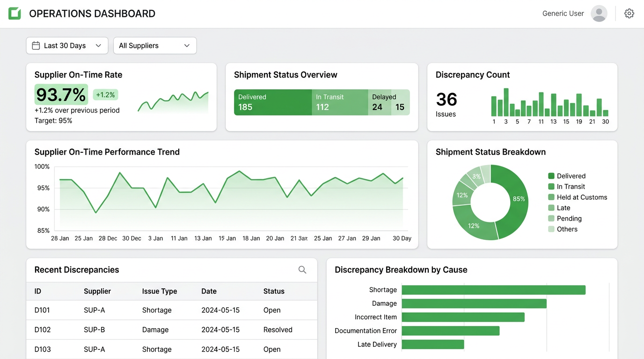
Task: Sort table by Status column header
Action: coord(274,291)
